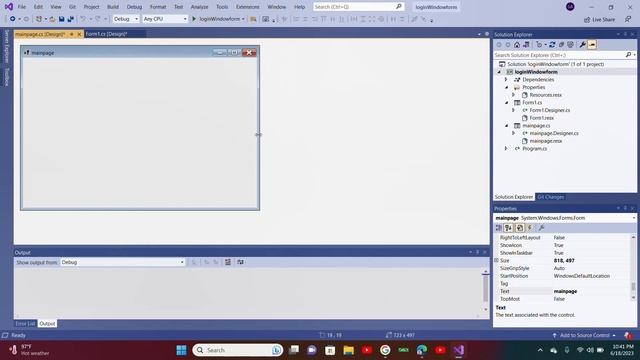Open Google Chrome from the taskbar
The width and height of the screenshot is (640, 360).
(385, 350)
